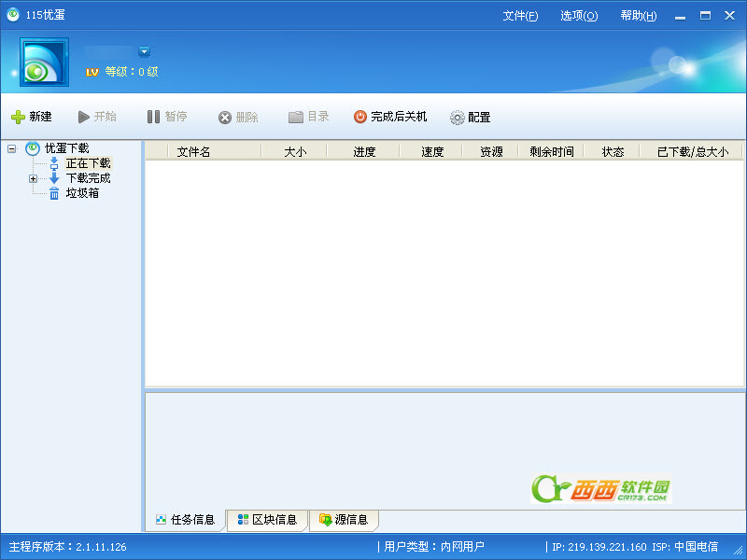Open the 文件(F) menu
This screenshot has height=560, width=747.
[520, 16]
